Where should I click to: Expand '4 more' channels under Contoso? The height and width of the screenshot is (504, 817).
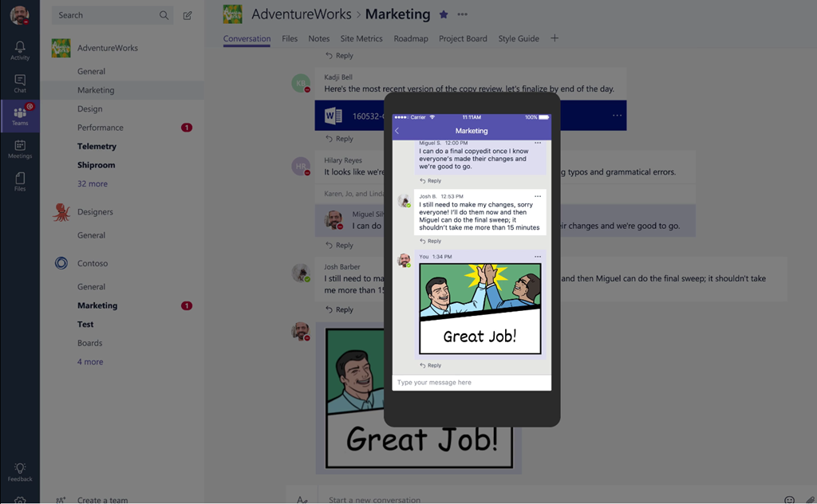coord(90,362)
